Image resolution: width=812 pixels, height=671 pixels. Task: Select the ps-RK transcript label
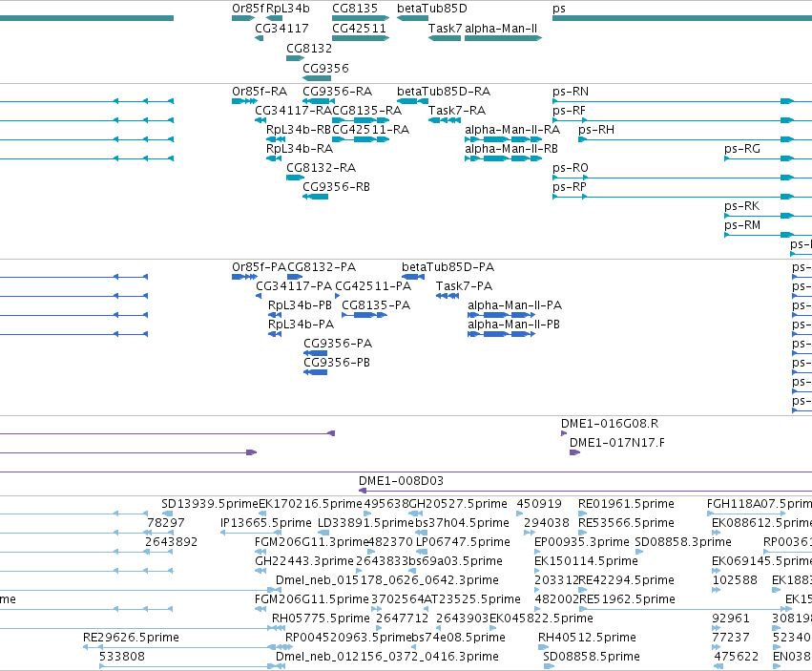point(742,206)
